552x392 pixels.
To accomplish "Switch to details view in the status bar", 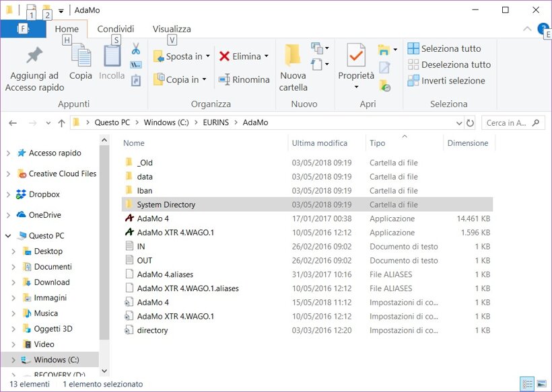I will pos(527,384).
